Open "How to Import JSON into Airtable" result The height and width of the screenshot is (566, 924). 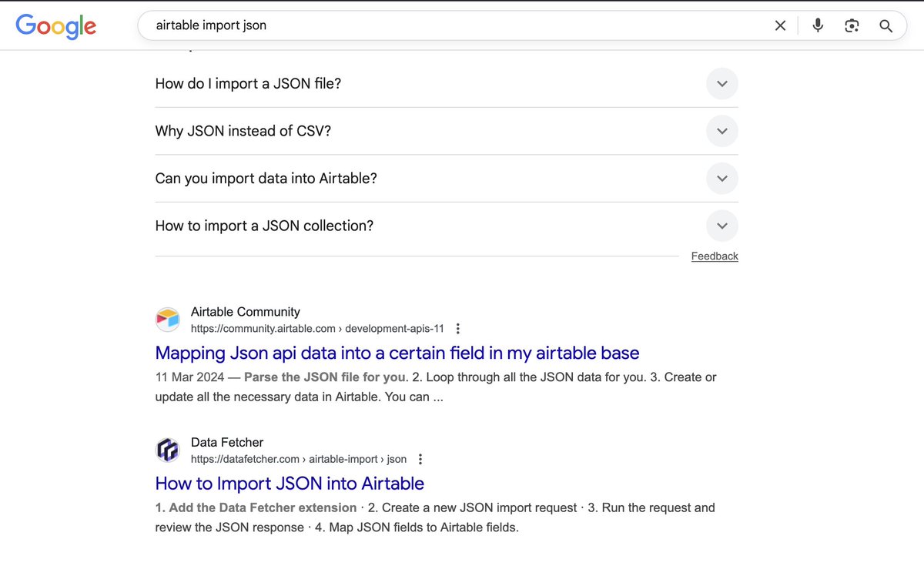tap(290, 484)
